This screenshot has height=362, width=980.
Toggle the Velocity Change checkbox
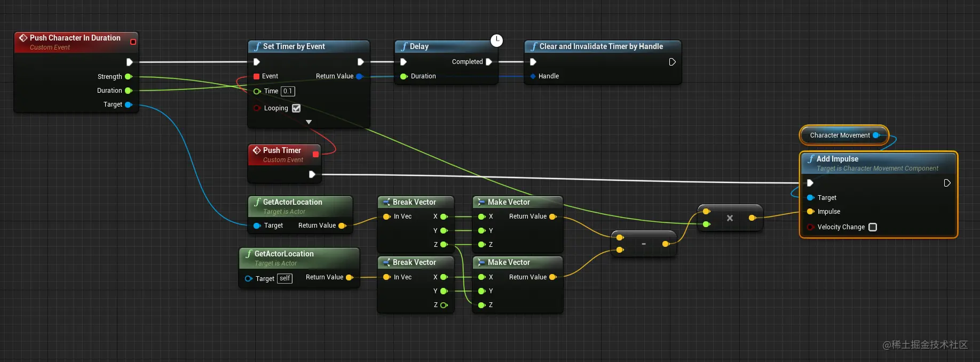click(873, 227)
